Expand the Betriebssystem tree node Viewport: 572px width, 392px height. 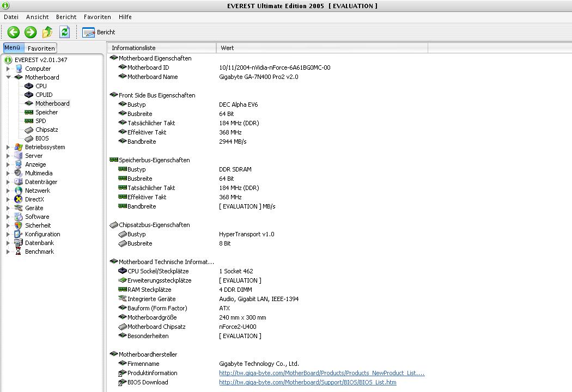click(8, 147)
